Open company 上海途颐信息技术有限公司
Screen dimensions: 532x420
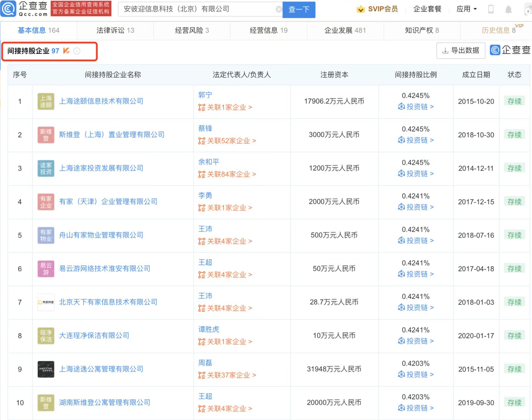tap(101, 101)
